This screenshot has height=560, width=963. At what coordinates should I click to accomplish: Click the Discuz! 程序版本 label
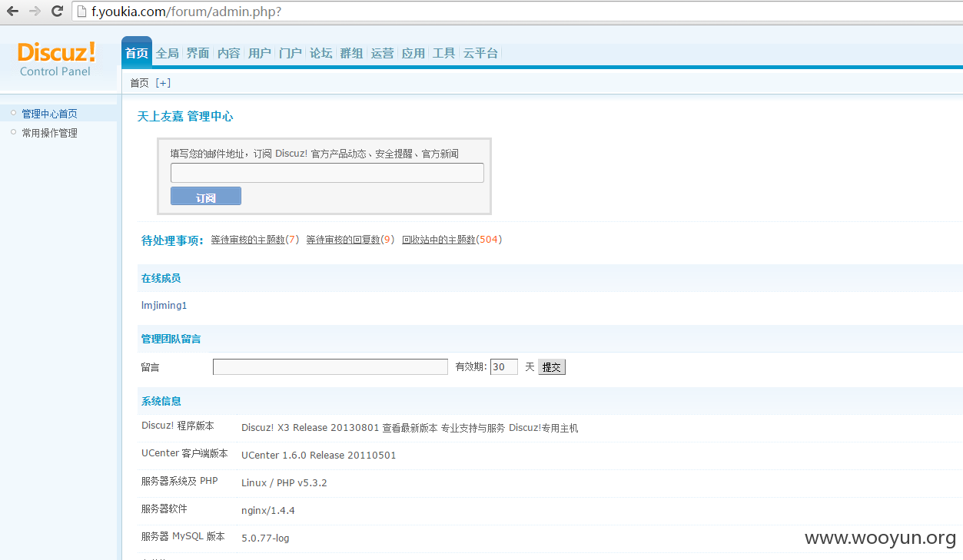[178, 426]
